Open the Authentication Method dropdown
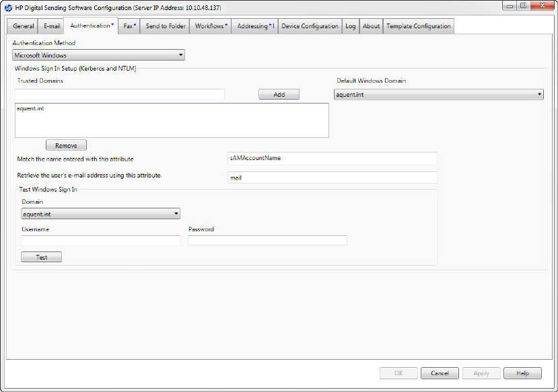This screenshot has height=392, width=558. (x=98, y=55)
